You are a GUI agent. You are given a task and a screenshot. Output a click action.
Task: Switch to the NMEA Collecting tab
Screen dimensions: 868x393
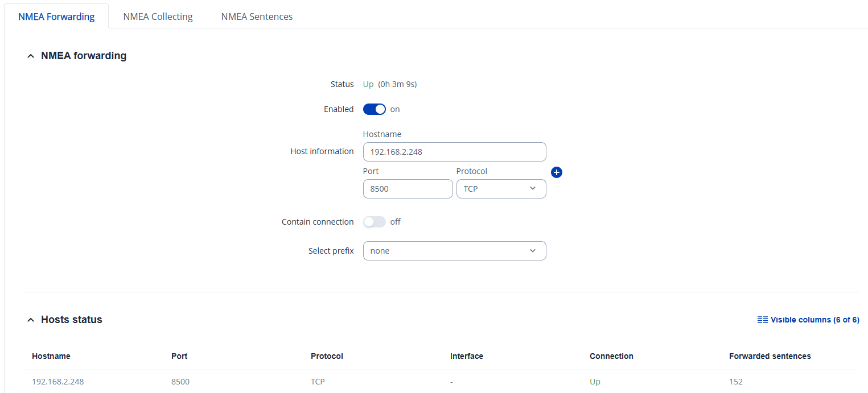158,16
